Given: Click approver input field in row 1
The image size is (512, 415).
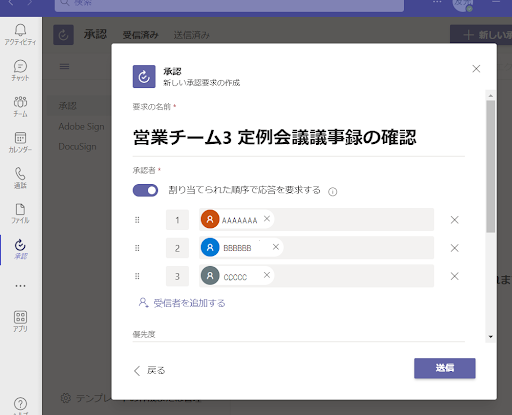Looking at the screenshot, I should coord(316,220).
